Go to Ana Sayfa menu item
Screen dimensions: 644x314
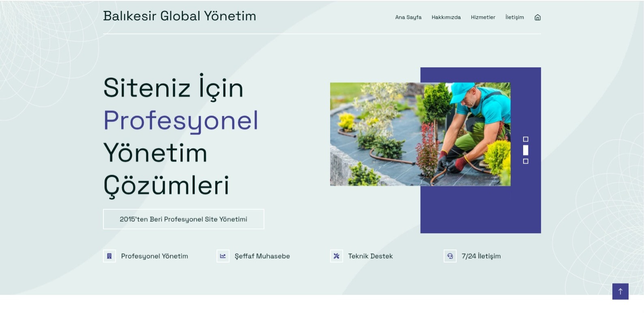coord(408,17)
